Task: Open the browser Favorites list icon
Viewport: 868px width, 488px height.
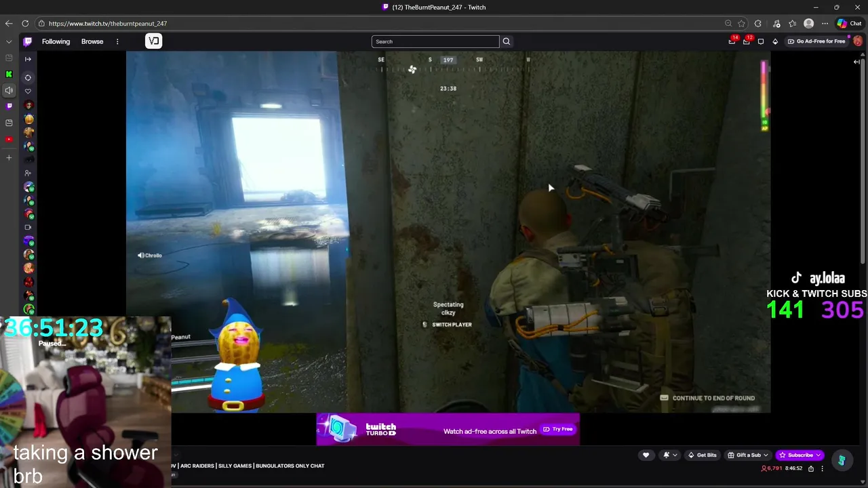Action: tap(792, 23)
